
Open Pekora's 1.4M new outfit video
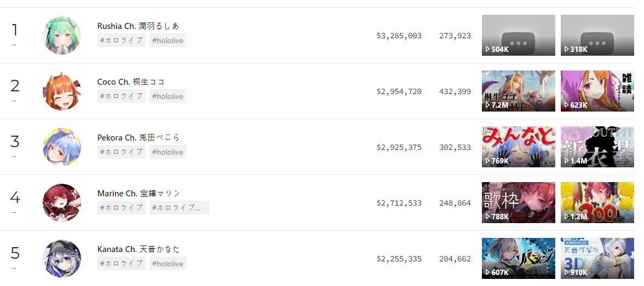[597, 147]
